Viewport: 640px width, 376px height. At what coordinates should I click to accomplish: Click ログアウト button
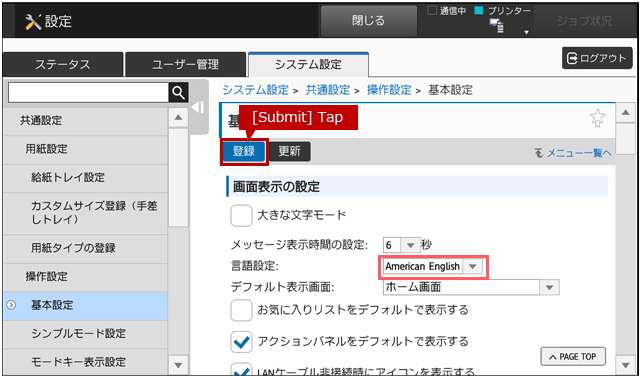(x=597, y=58)
